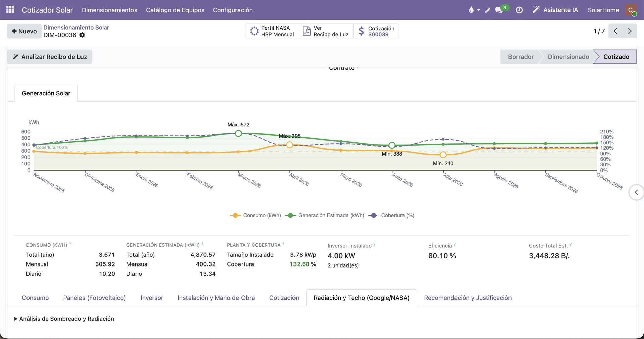Click the help mark beside Costo Total Est.

coord(571,244)
